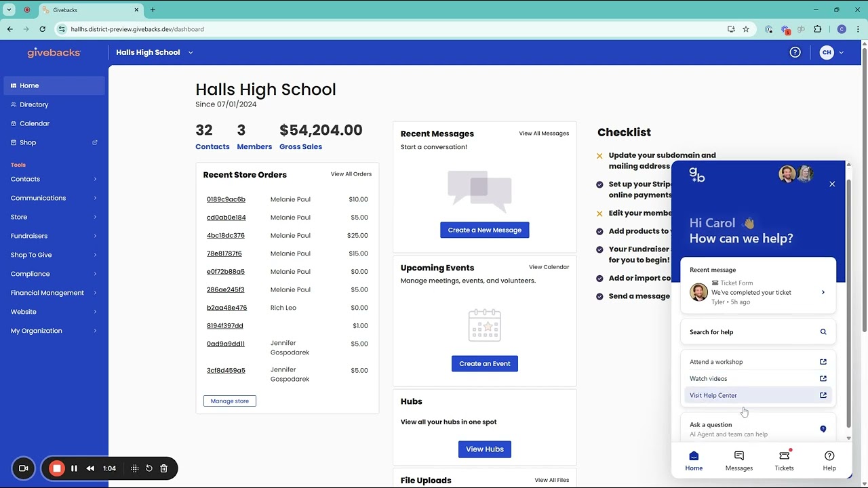Open the View Calendar link
This screenshot has width=868, height=488.
point(549,267)
